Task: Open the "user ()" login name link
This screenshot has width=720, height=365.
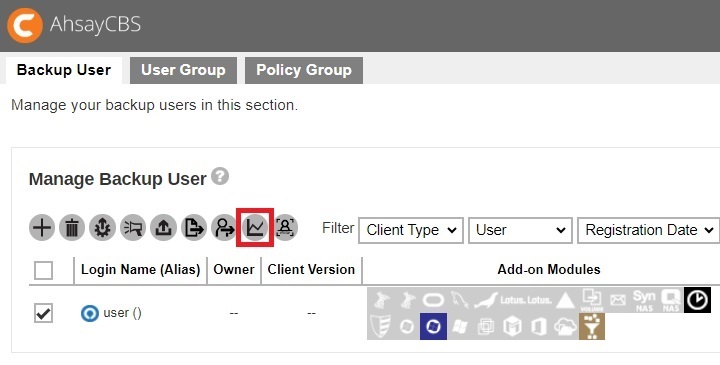Action: click(122, 313)
